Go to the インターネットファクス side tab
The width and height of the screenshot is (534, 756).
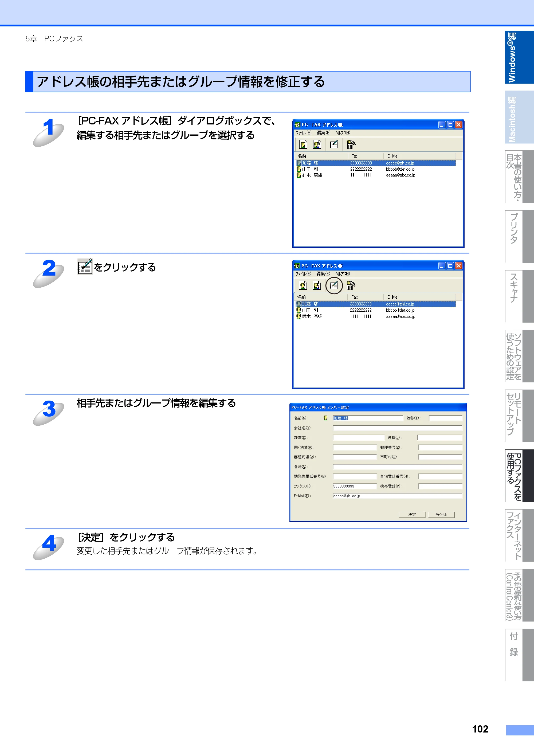pos(519,535)
